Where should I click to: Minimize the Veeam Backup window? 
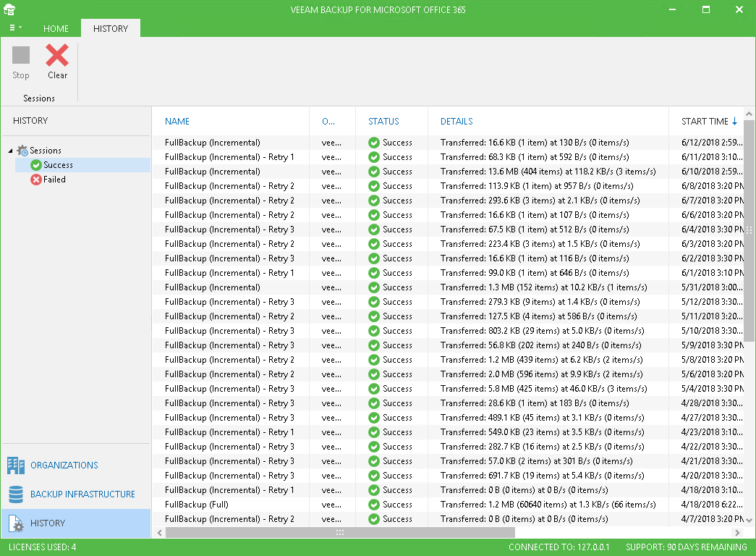(673, 9)
